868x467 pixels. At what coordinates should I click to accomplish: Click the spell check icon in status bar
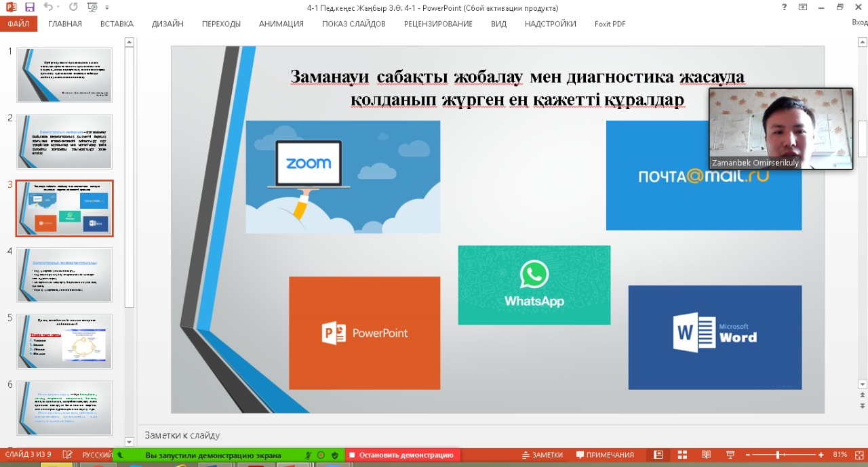[67, 455]
